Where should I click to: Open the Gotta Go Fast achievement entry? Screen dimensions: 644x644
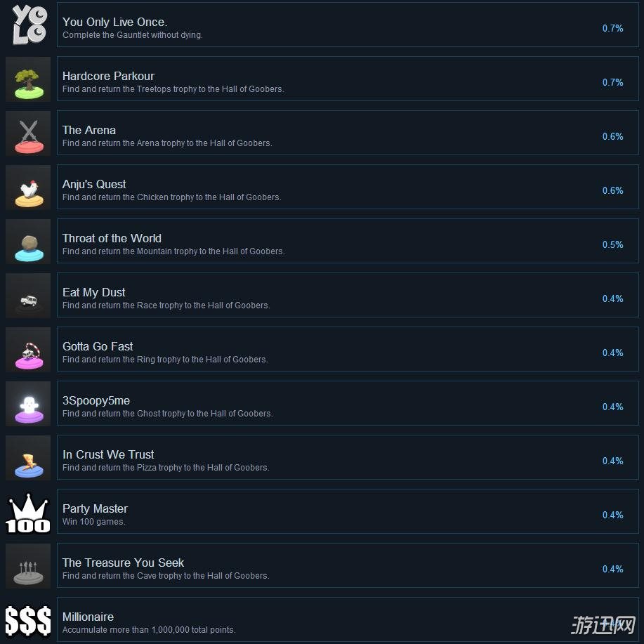click(348, 350)
